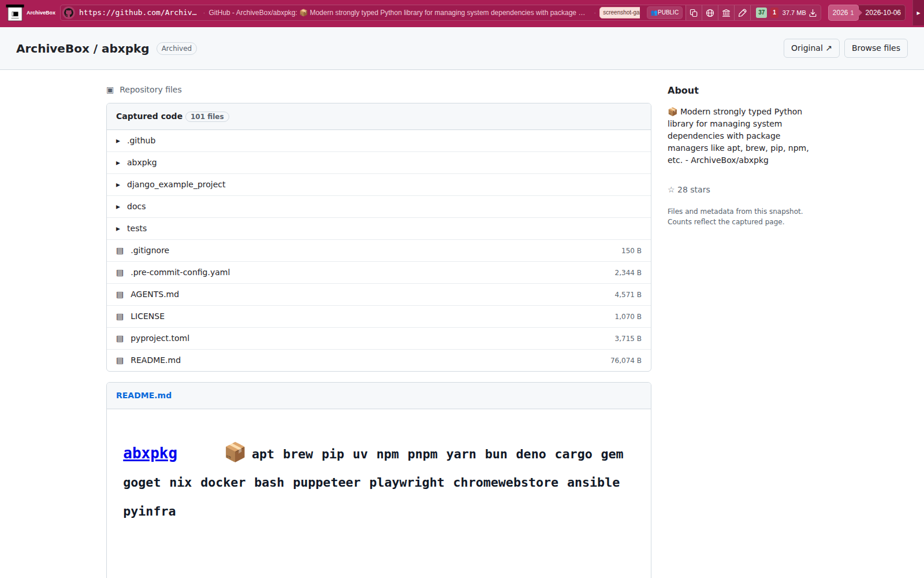Select the 2026 year timeline segment
This screenshot has width=924, height=578.
pos(843,13)
